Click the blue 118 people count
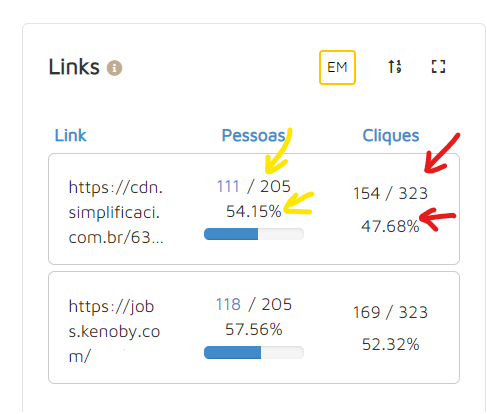 point(228,304)
